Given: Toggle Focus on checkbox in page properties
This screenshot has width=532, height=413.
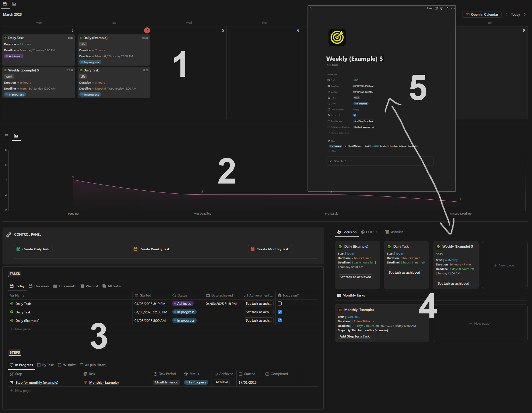Looking at the screenshot, I should tap(355, 115).
